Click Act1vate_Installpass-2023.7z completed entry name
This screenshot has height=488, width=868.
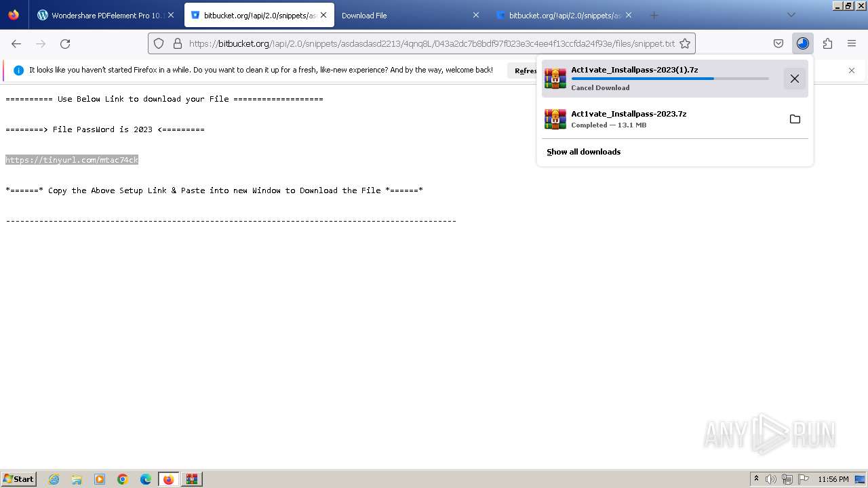pyautogui.click(x=629, y=114)
